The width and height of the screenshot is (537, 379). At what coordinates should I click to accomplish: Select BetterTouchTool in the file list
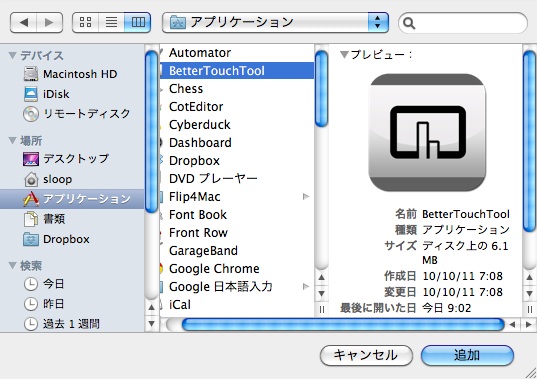coord(237,71)
